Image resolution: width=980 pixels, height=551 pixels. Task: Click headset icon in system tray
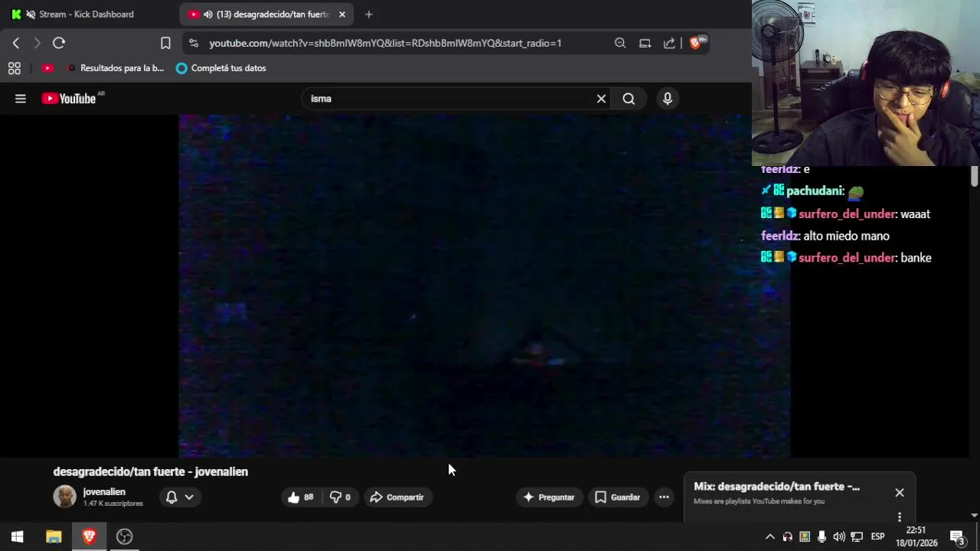tap(787, 536)
